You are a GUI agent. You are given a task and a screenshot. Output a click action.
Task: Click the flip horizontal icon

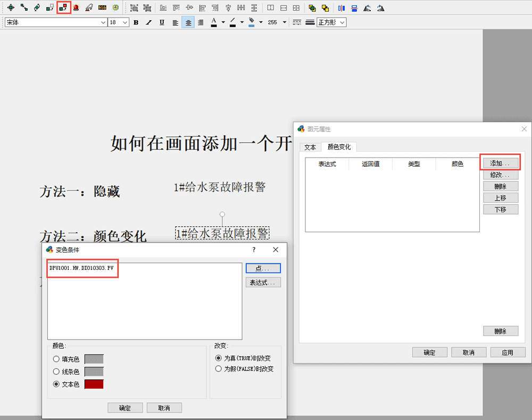(x=342, y=8)
